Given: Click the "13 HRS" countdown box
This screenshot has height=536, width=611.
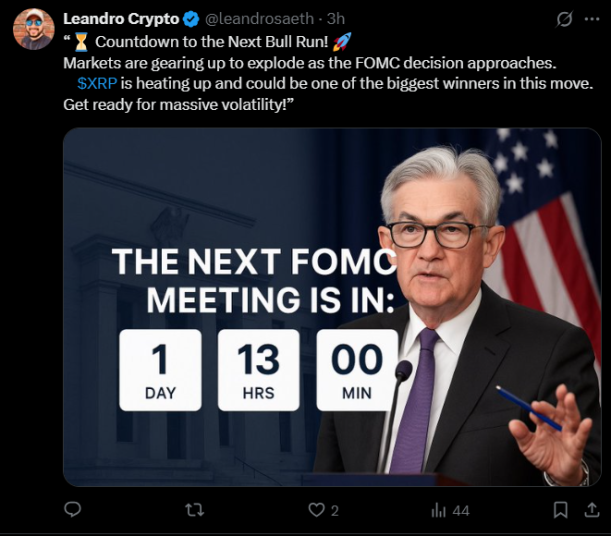Looking at the screenshot, I should [258, 370].
